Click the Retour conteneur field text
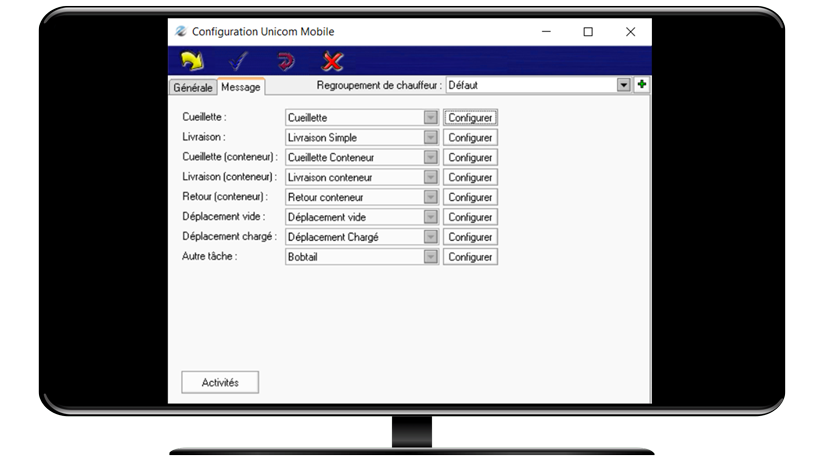 tap(325, 197)
